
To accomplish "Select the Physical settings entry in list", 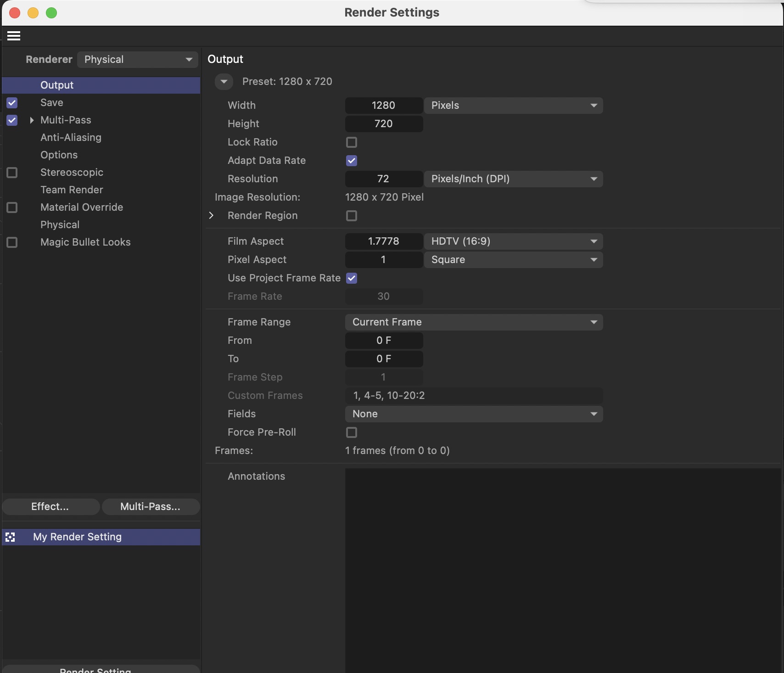I will coord(60,225).
